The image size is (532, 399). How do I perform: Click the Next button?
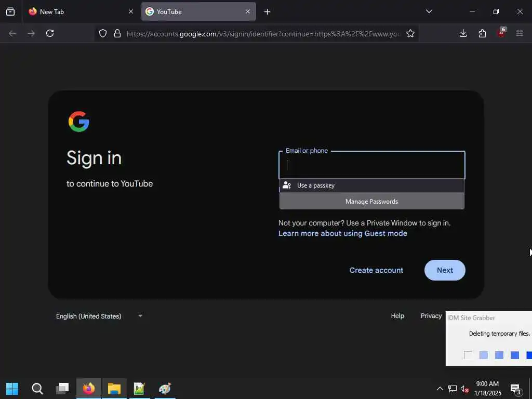[x=445, y=270]
